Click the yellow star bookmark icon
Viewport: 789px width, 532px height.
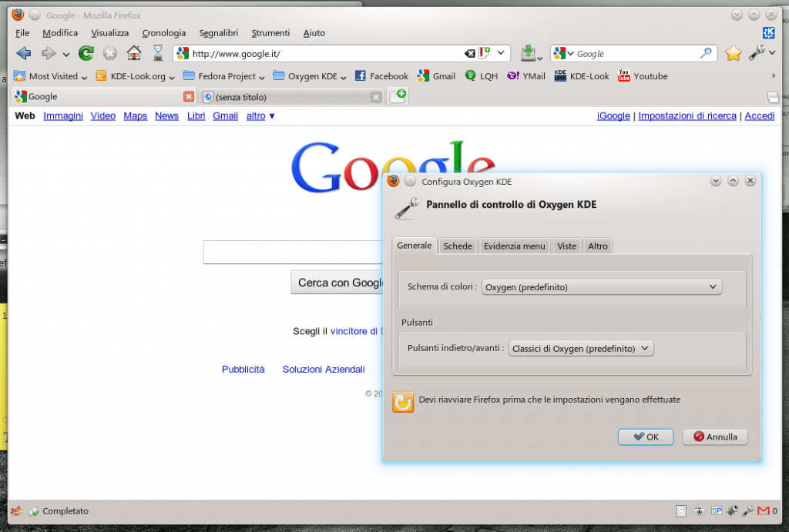733,53
